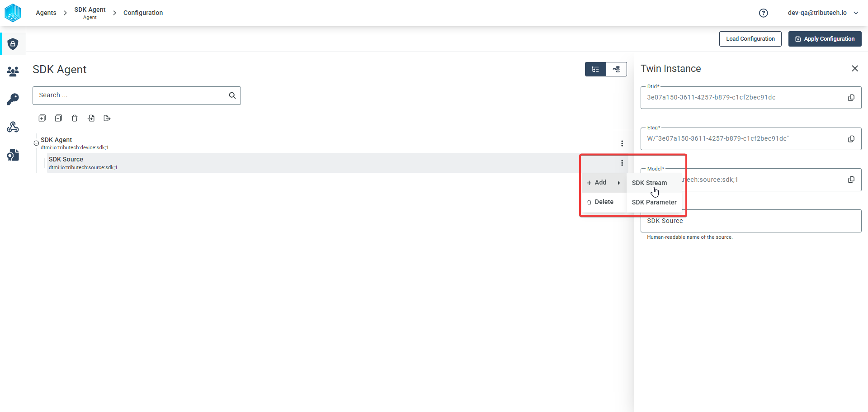Click Load Configuration button
Viewport: 868px width, 412px height.
(x=750, y=39)
